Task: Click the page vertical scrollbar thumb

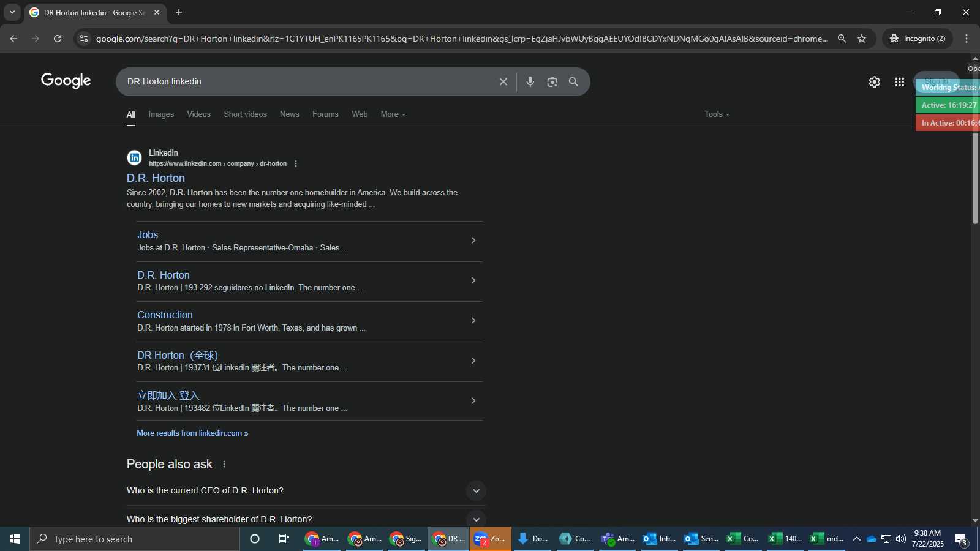Action: [975, 178]
